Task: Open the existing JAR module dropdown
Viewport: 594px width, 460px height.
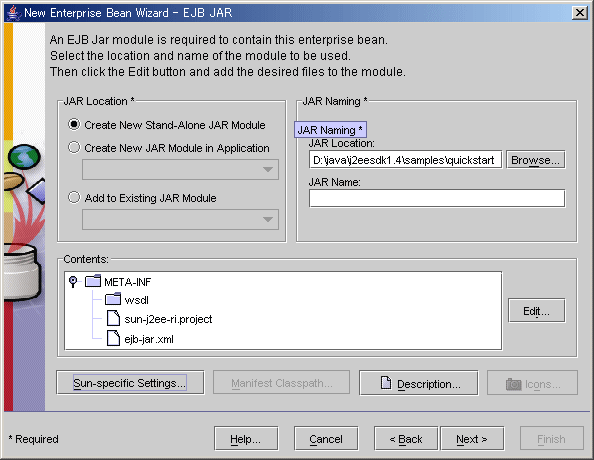Action: (x=180, y=219)
